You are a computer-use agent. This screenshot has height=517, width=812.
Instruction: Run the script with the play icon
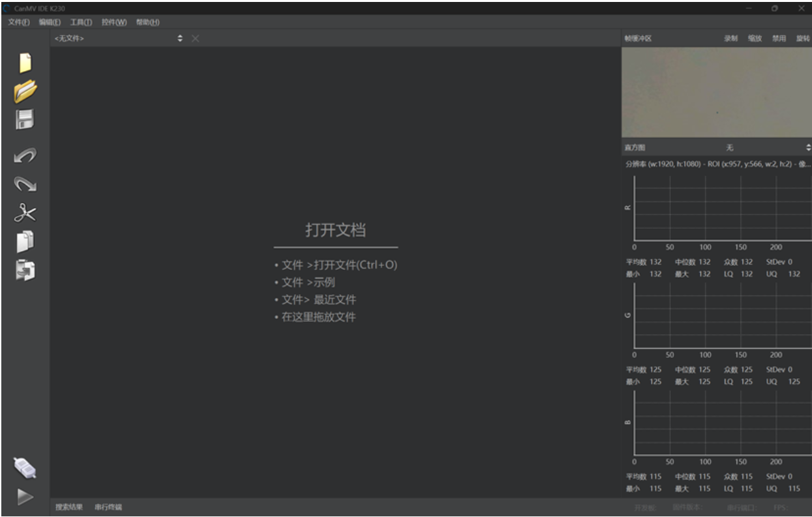[25, 497]
